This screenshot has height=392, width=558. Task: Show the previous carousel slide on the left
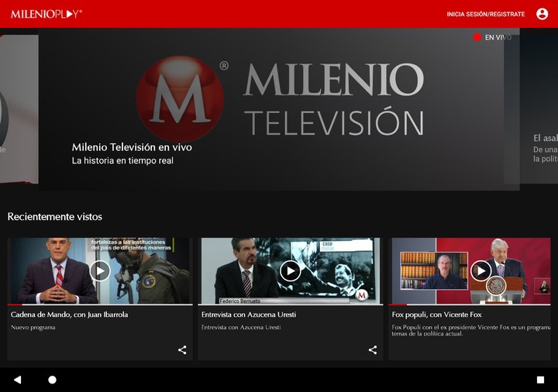17,108
